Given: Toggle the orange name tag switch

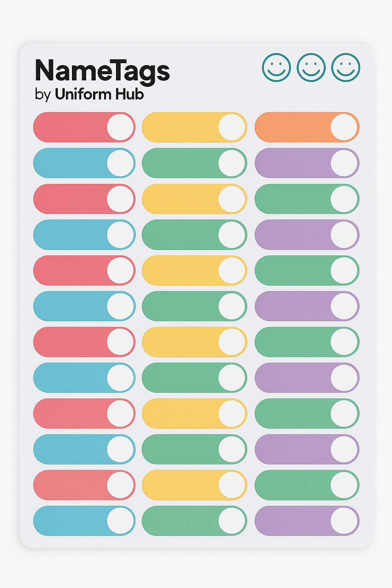Looking at the screenshot, I should pyautogui.click(x=307, y=127).
